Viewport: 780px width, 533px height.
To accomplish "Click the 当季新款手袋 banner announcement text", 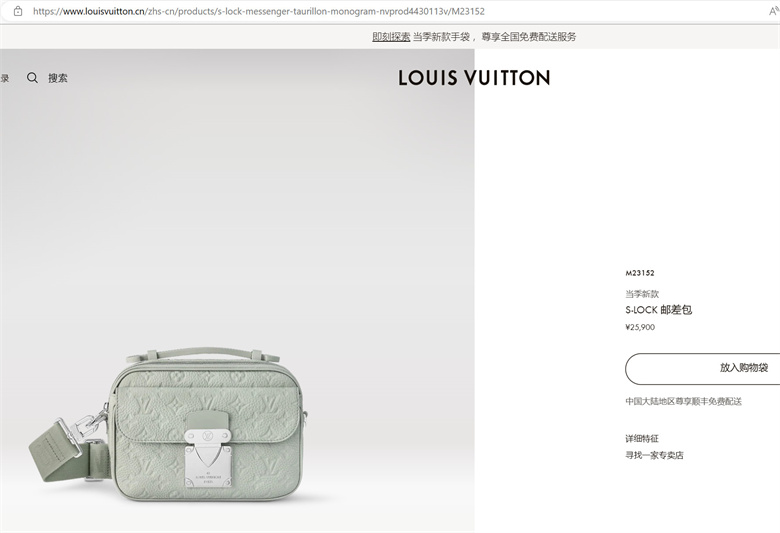I will click(x=441, y=36).
